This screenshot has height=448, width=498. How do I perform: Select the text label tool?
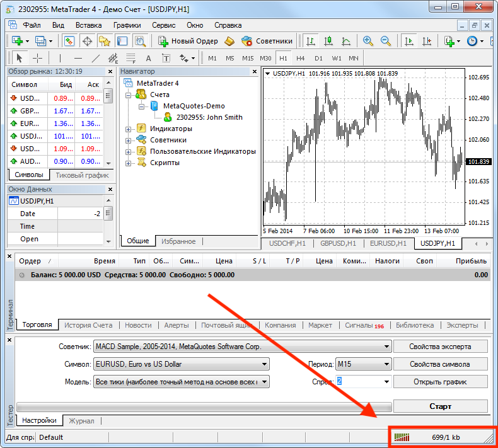click(x=166, y=58)
